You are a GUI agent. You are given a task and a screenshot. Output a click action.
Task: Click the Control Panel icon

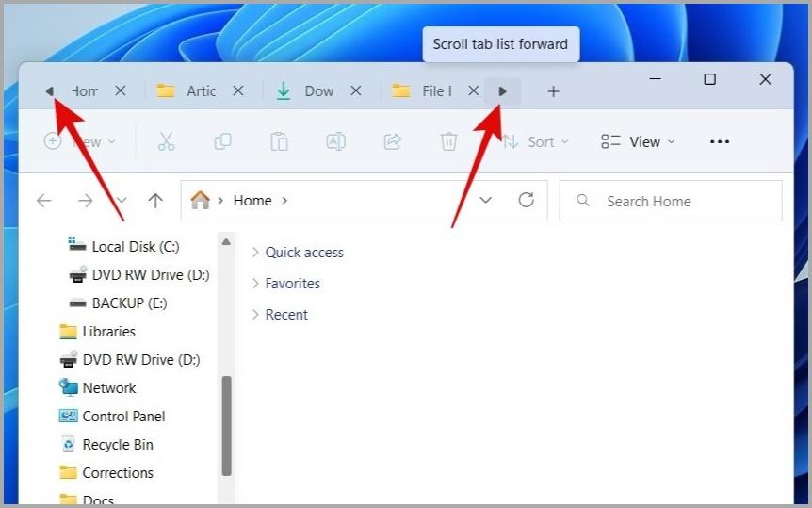point(68,416)
